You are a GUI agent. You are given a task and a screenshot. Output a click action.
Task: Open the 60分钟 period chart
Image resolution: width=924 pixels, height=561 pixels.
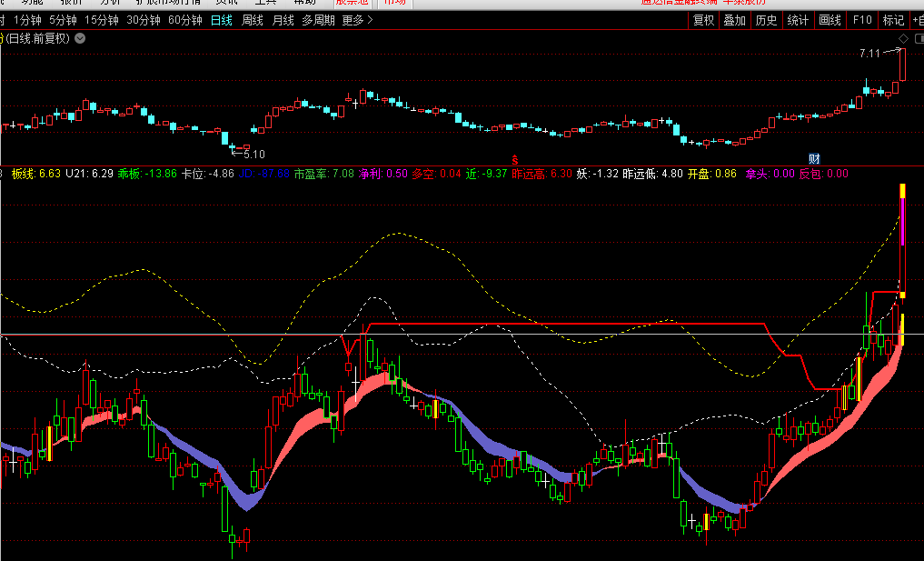coord(185,20)
